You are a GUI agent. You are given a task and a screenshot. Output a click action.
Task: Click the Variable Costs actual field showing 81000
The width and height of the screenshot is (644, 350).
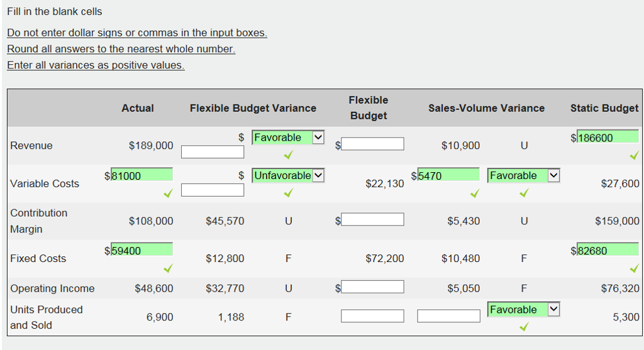pos(142,175)
